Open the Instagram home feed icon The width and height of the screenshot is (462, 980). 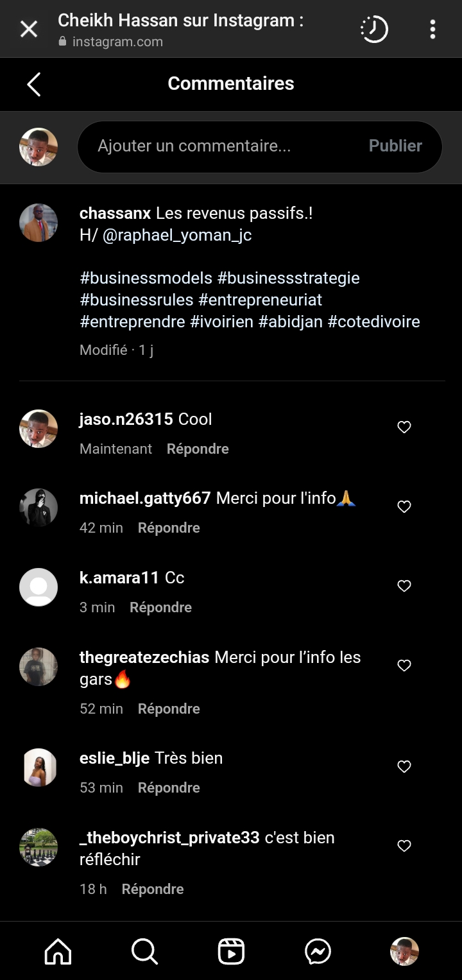58,951
